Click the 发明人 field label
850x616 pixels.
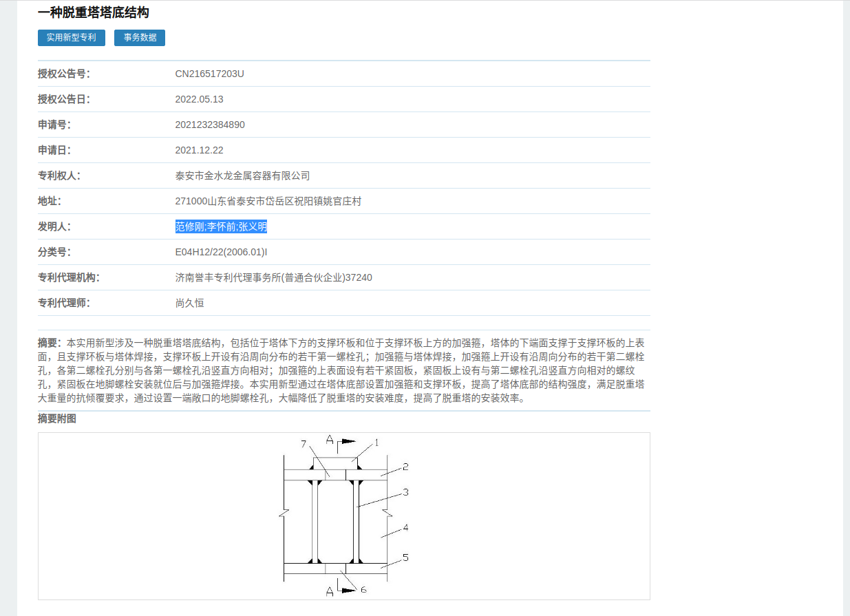click(54, 226)
